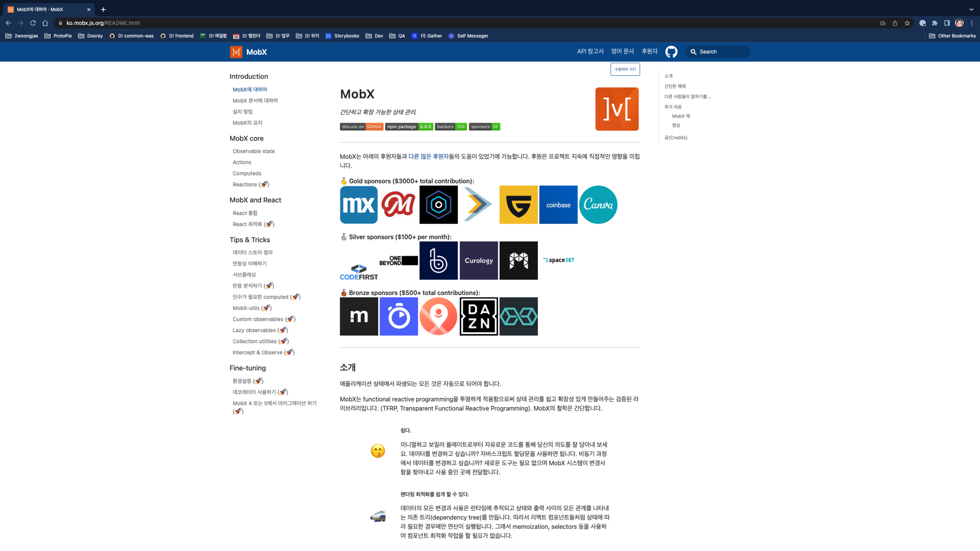Follow the 다른 많은 후원자 link
980x551 pixels.
[428, 156]
